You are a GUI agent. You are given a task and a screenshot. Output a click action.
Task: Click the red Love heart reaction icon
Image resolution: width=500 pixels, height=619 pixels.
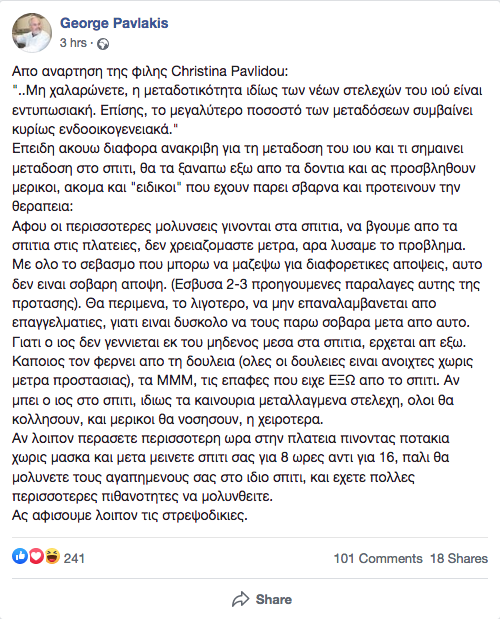[x=36, y=556]
